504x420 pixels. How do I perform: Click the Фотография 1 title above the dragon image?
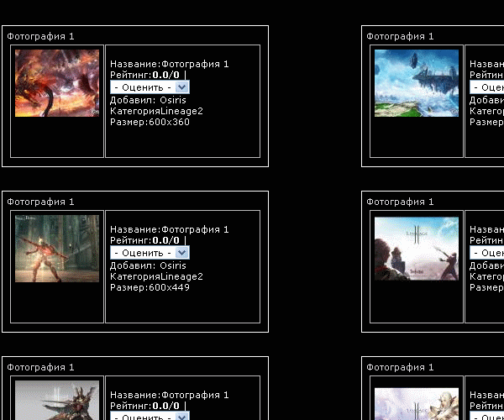click(x=40, y=36)
